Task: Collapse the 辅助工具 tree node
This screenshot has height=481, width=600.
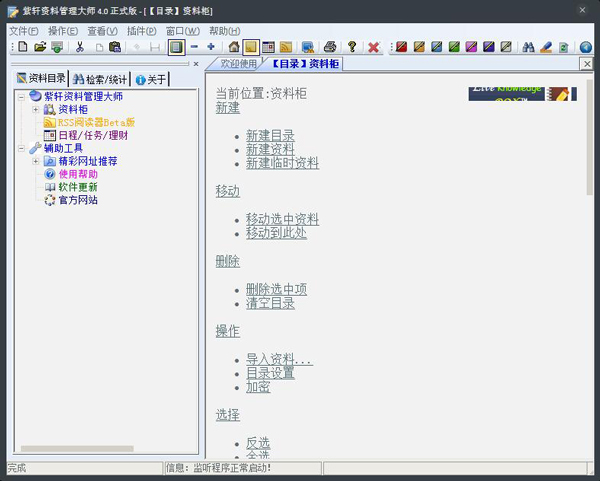Action: click(21, 148)
